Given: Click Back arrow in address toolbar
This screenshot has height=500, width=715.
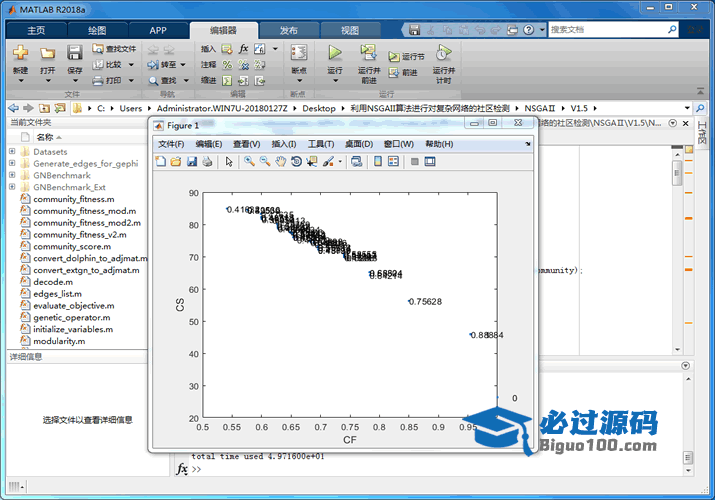Looking at the screenshot, I should pos(14,108).
